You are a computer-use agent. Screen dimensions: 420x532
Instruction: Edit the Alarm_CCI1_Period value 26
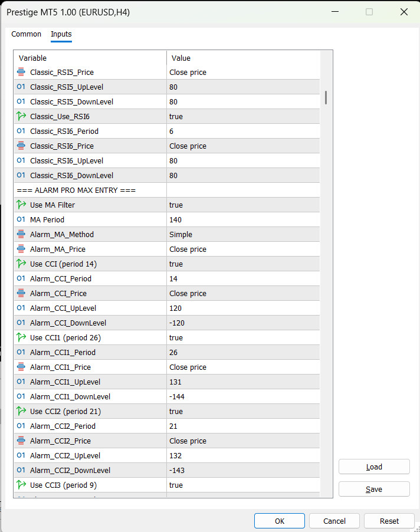(243, 352)
